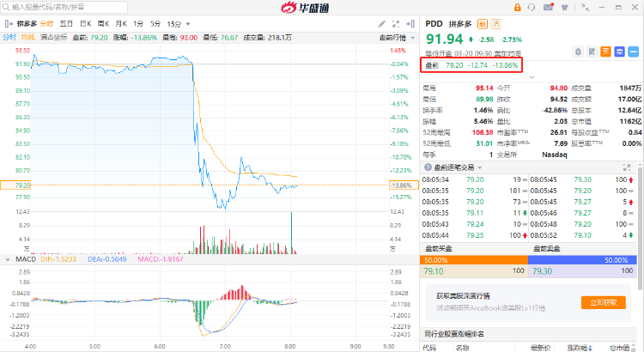
Task: Click the 融 margin badge
Action: pyautogui.click(x=483, y=24)
